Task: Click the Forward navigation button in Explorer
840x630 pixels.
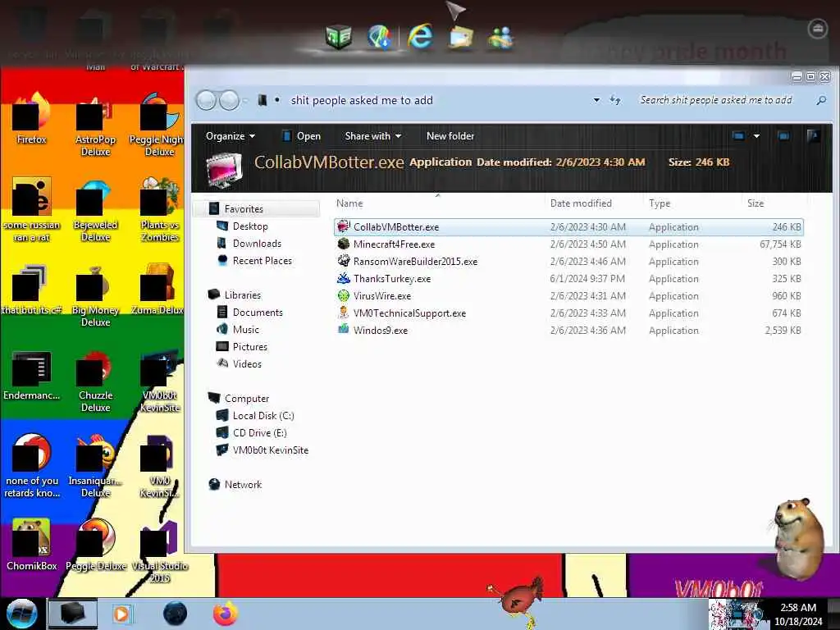Action: tap(230, 100)
